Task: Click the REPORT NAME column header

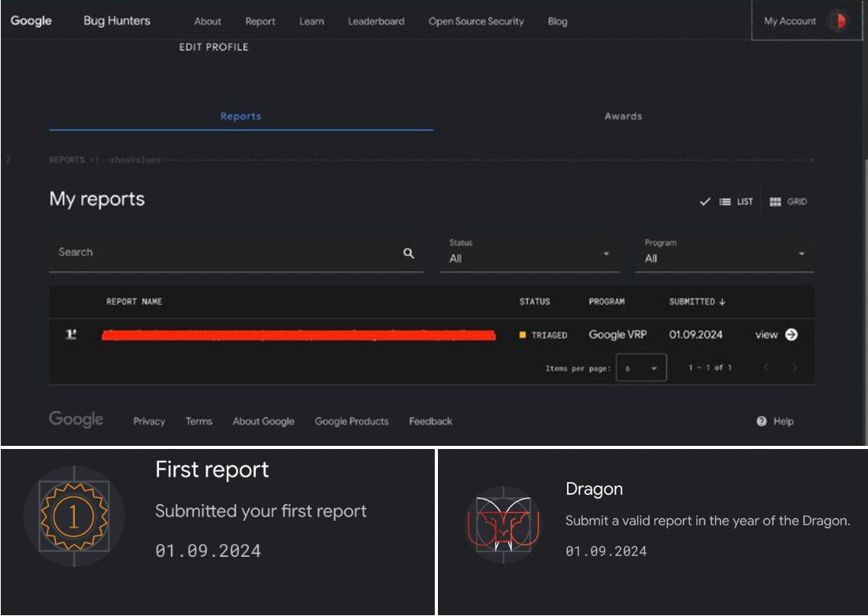Action: (x=134, y=302)
